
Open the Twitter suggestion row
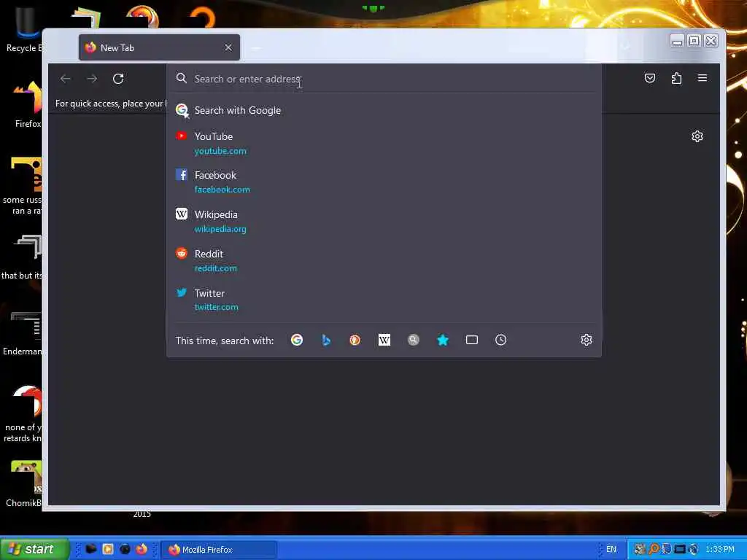pyautogui.click(x=384, y=300)
